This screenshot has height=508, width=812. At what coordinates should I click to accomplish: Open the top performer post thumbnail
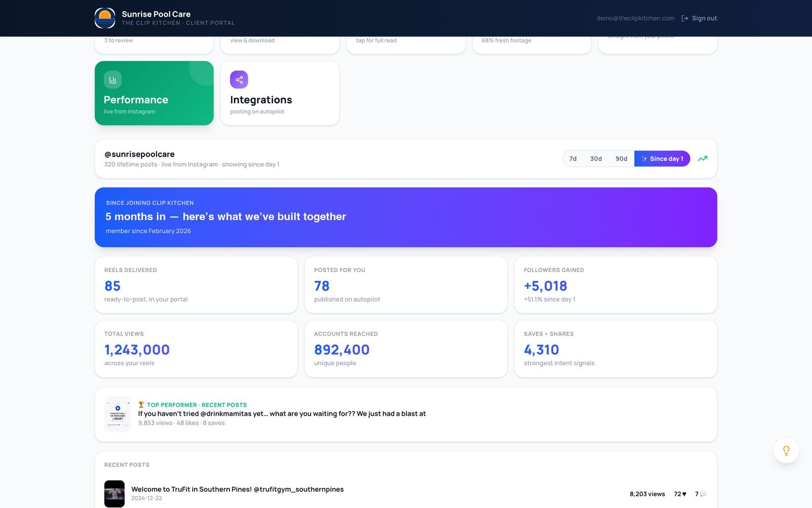118,414
